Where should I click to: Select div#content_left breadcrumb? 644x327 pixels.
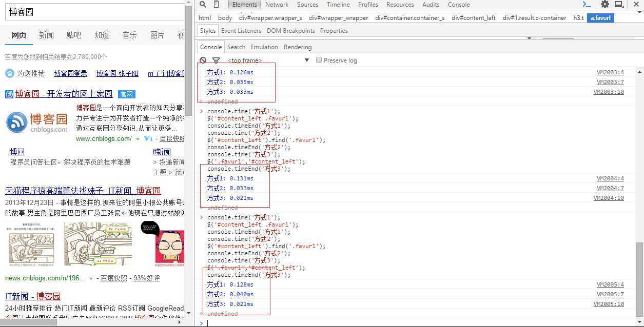coord(474,18)
